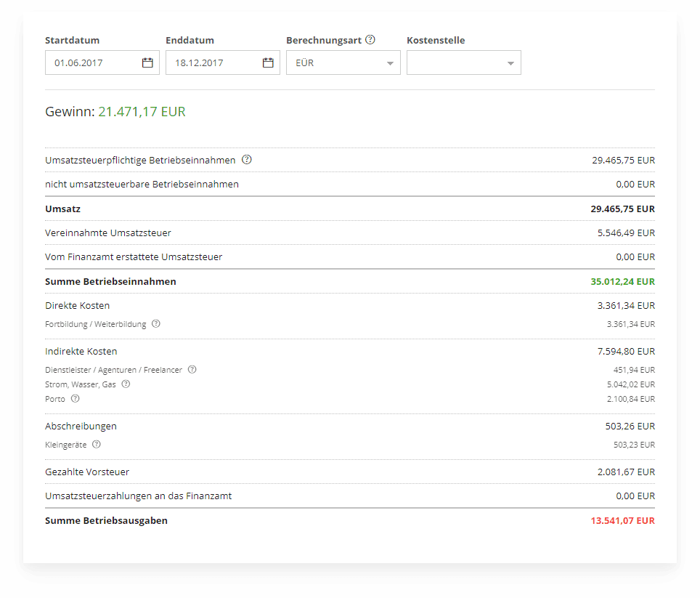The height and width of the screenshot is (598, 700).
Task: Click the Summe Betriebsausgaben red total
Action: tap(622, 521)
